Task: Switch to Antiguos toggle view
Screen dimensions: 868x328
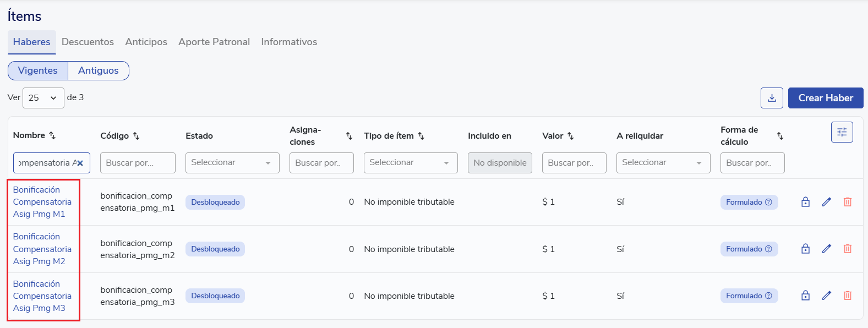Action: click(98, 70)
